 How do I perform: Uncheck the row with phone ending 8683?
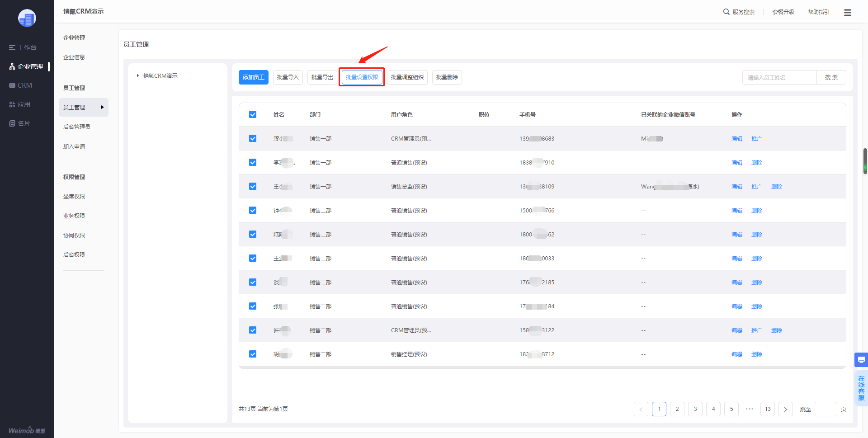253,138
